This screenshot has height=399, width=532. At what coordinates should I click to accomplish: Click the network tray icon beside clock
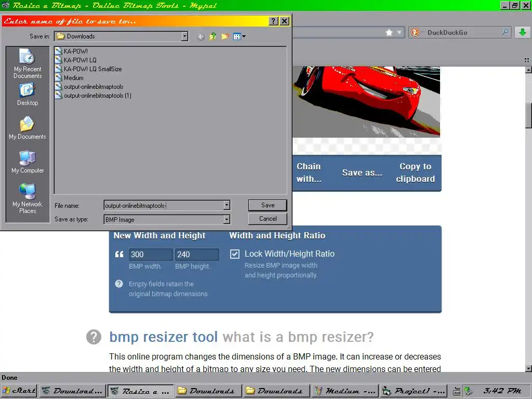[468, 391]
